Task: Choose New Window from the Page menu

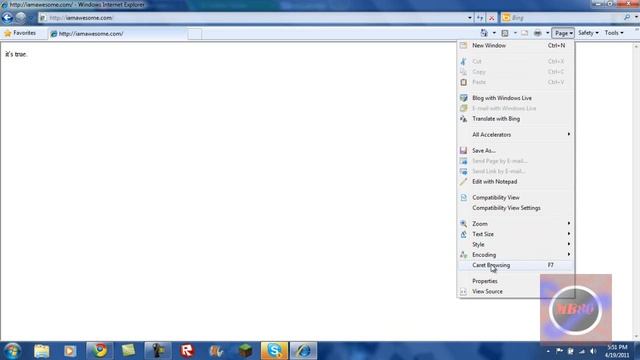Action: (x=516, y=45)
